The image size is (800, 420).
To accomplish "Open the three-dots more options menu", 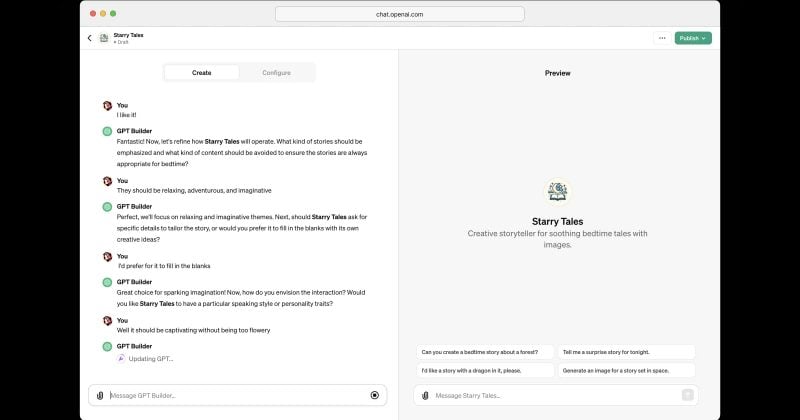I will coord(662,38).
